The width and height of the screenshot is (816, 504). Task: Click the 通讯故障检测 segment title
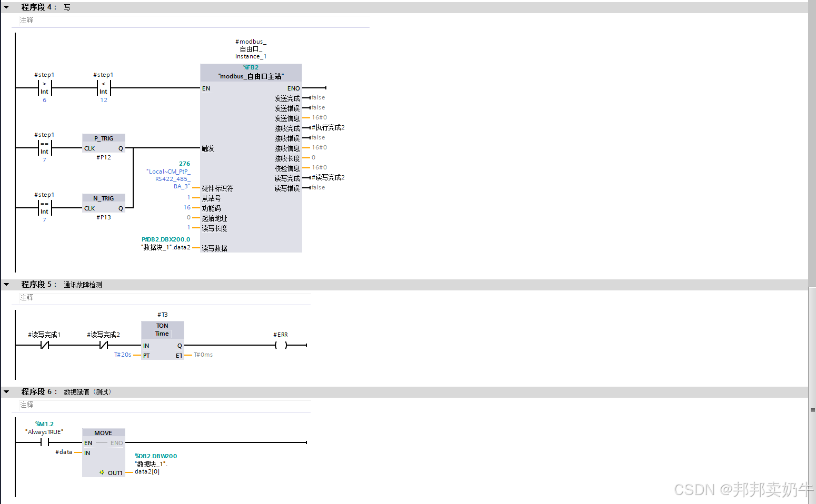pos(83,285)
